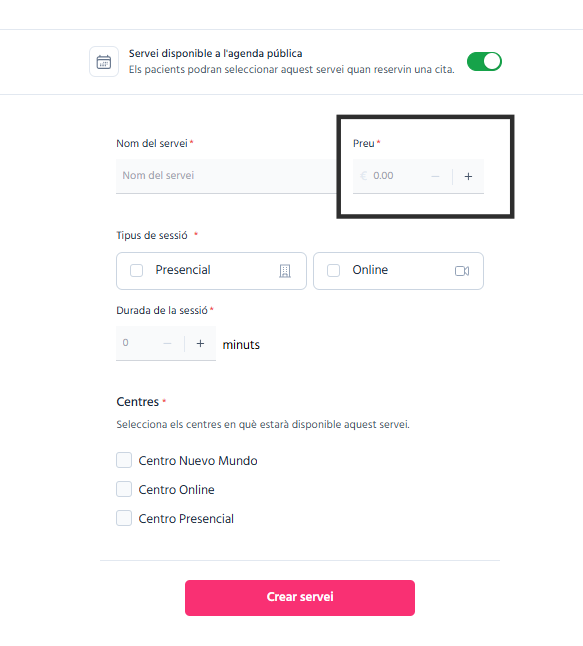Click the building icon in Presencial option

coord(285,271)
